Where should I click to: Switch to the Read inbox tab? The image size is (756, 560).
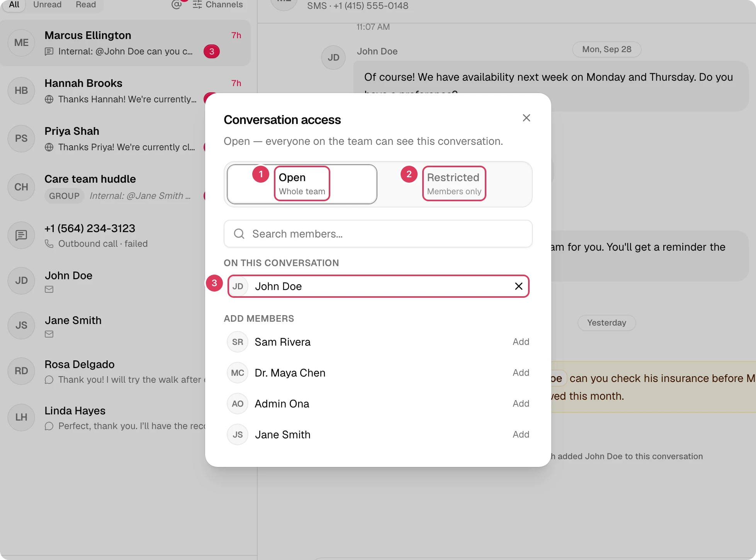click(86, 5)
